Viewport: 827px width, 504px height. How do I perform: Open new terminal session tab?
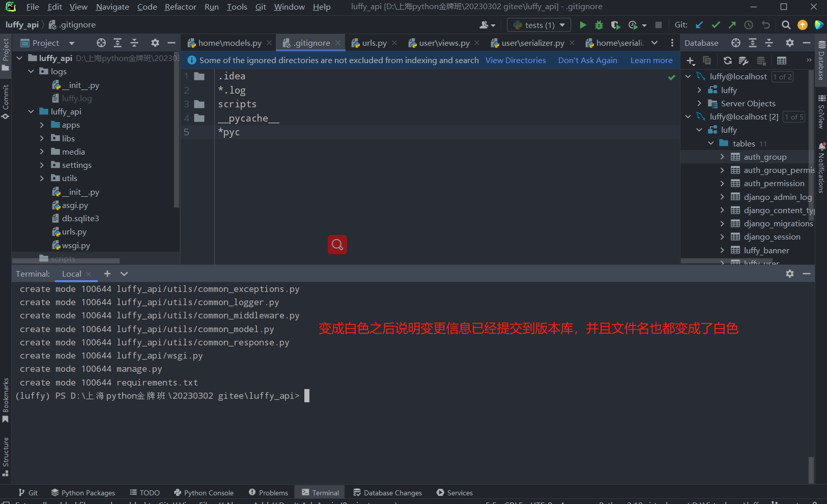point(107,274)
